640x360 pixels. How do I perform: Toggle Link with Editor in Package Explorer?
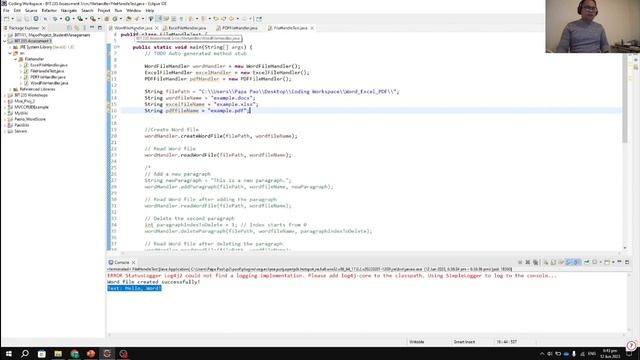(76, 28)
